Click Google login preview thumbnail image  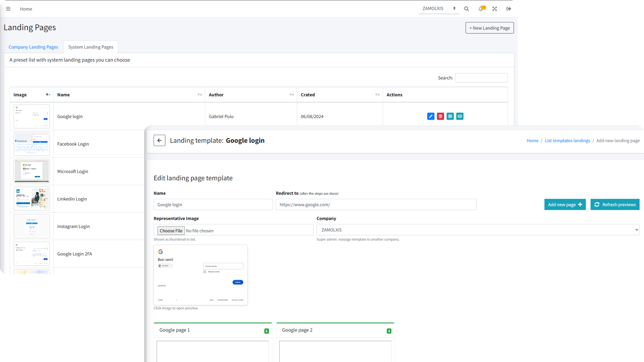pyautogui.click(x=200, y=275)
